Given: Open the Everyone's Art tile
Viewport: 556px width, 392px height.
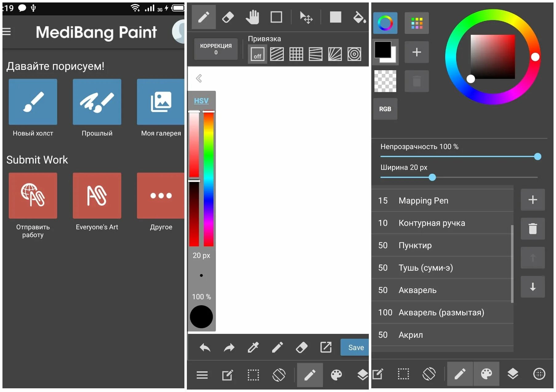Looking at the screenshot, I should (97, 196).
